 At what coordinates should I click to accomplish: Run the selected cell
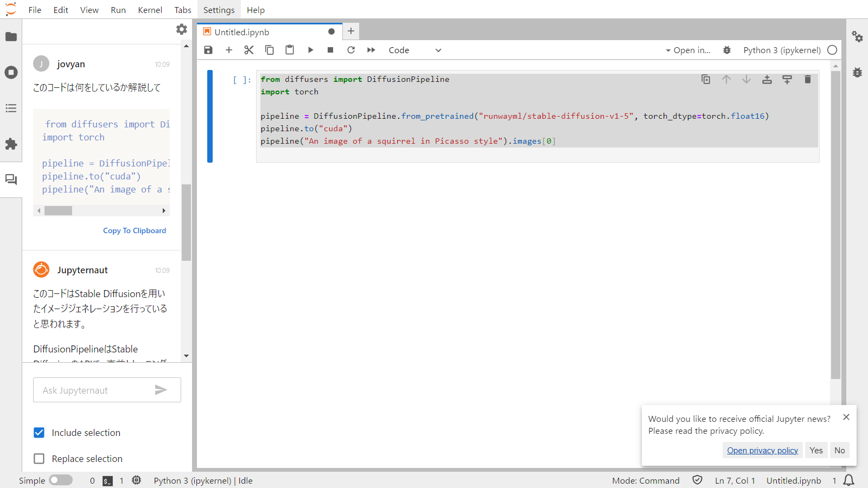pyautogui.click(x=310, y=50)
